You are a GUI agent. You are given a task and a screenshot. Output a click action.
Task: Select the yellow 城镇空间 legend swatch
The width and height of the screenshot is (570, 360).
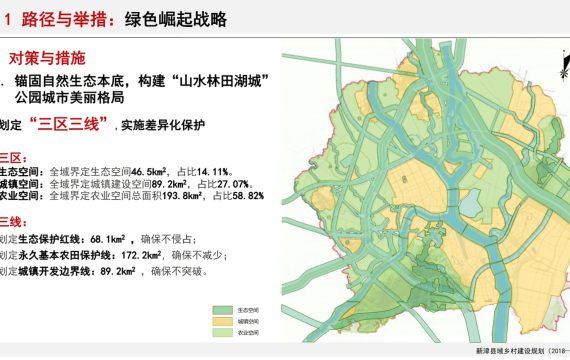click(222, 321)
